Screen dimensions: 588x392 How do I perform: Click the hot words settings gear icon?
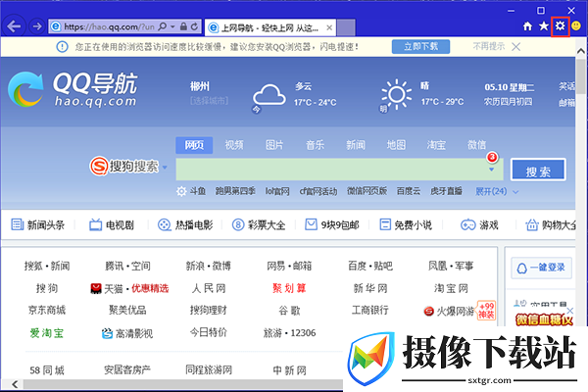[181, 191]
